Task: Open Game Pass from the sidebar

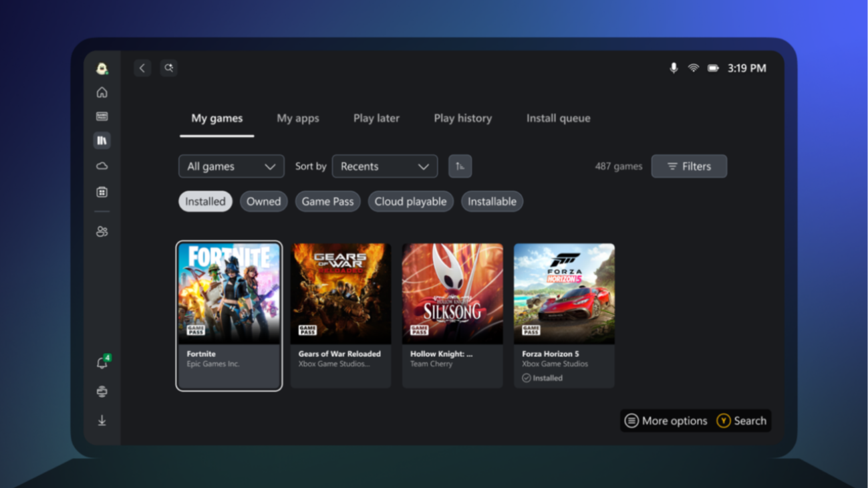Action: point(102,116)
